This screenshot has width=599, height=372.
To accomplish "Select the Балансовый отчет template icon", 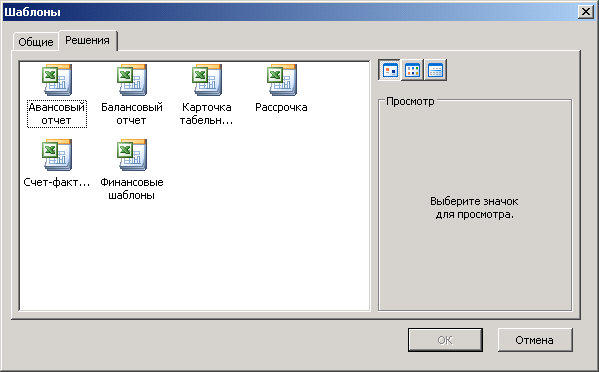I will pos(132,80).
